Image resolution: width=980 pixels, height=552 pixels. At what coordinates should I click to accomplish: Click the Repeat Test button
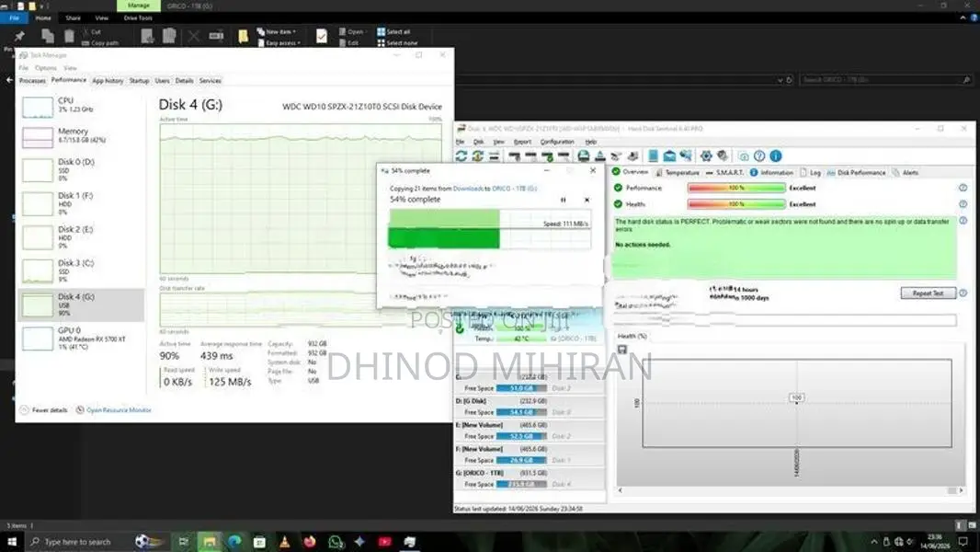coord(929,293)
